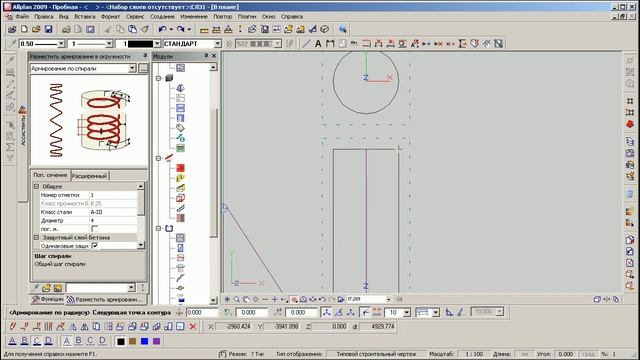Collapse the 'Общее' property group
Screen dimensions: 640x360
[x=36, y=186]
